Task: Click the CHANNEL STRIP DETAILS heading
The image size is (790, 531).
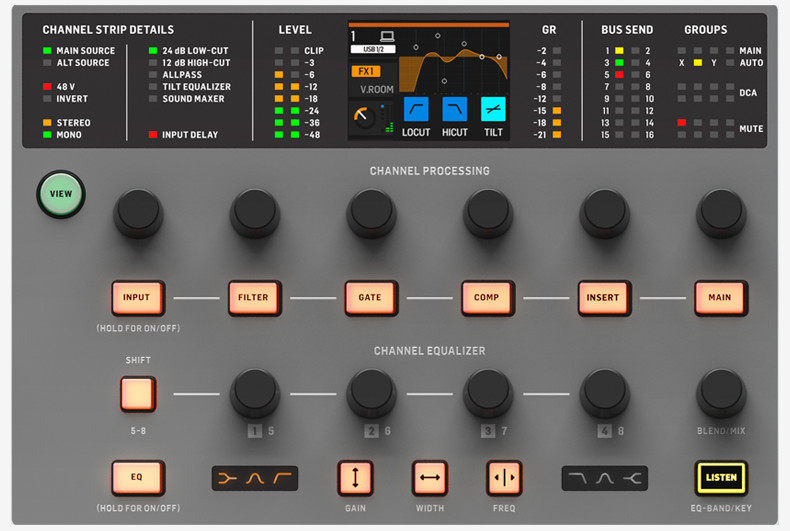Action: (108, 30)
